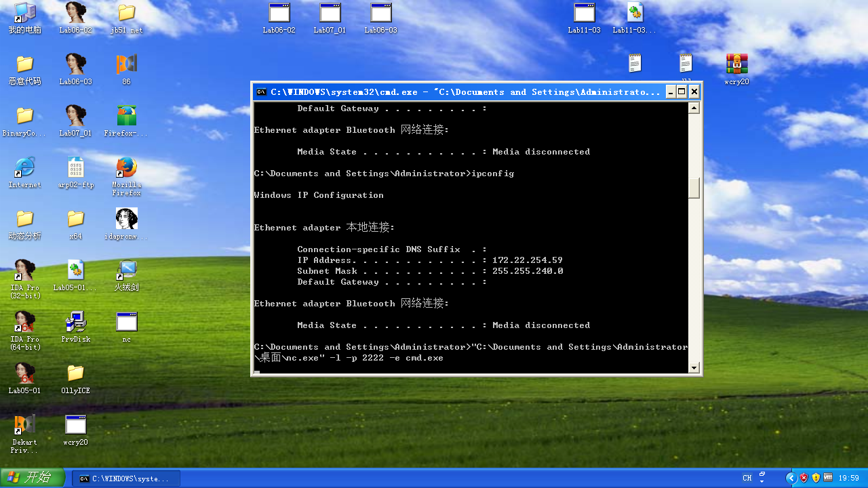Open the 开始 Start menu
Image resolution: width=868 pixels, height=488 pixels.
click(33, 478)
